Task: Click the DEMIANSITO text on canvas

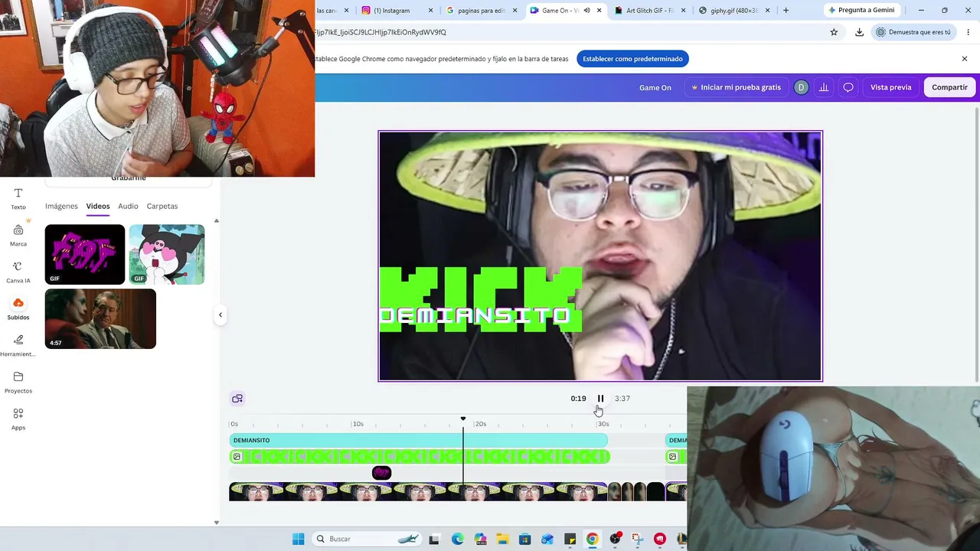Action: [x=475, y=315]
